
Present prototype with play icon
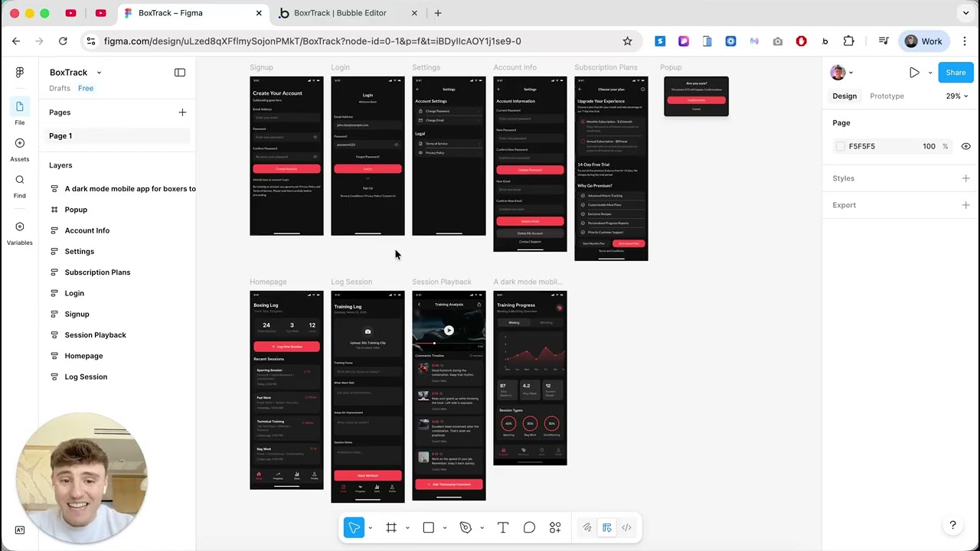pos(914,73)
